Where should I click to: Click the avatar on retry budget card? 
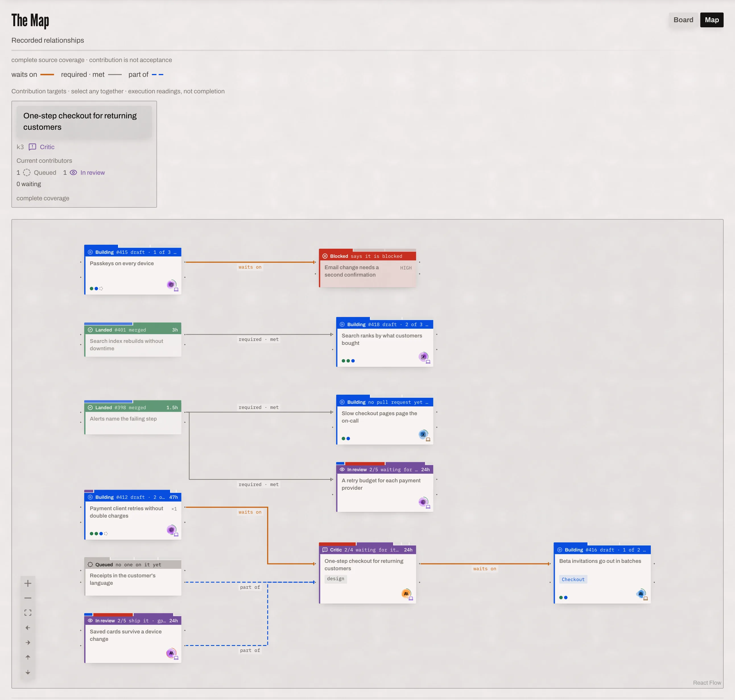[423, 502]
